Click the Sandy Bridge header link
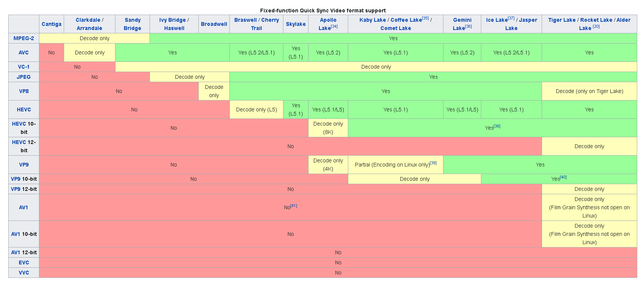This screenshot has height=285, width=644. point(132,24)
